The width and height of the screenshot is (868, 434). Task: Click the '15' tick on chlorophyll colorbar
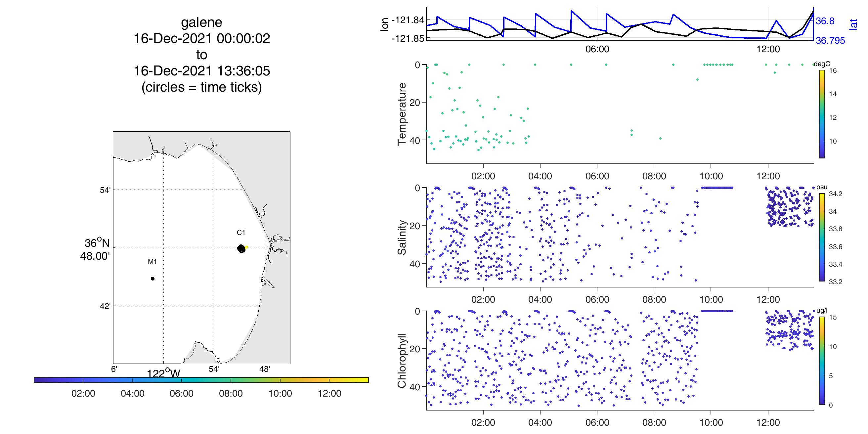(x=833, y=318)
